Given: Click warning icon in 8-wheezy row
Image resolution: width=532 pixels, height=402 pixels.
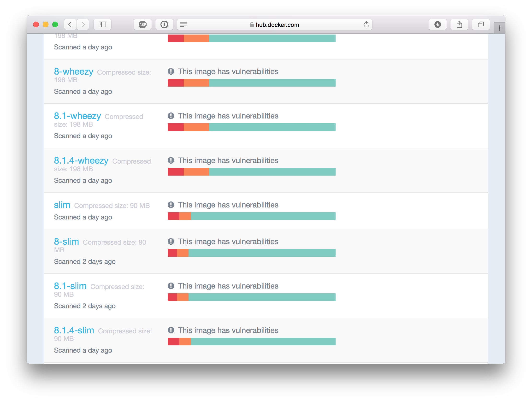Looking at the screenshot, I should [171, 71].
